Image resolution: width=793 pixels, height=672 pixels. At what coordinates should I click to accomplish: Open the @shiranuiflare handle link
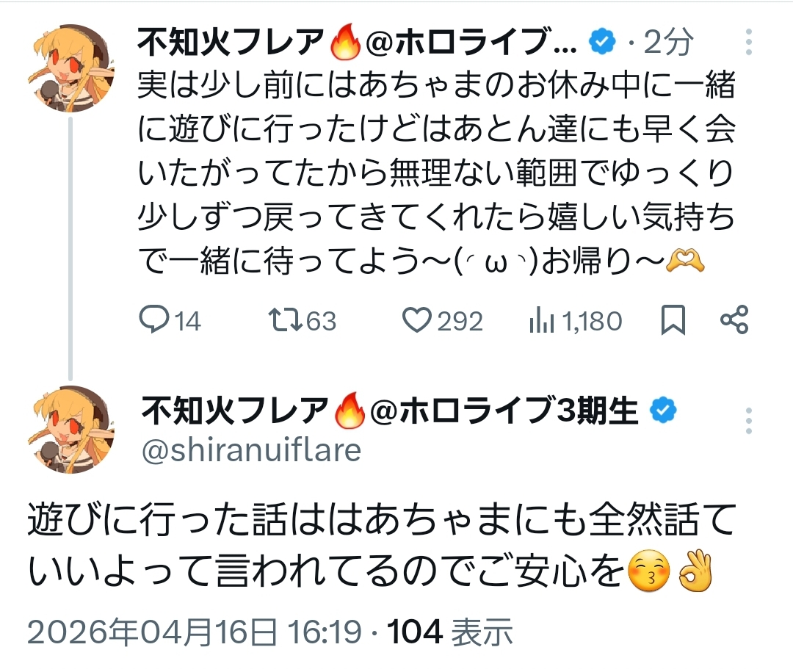point(250,449)
